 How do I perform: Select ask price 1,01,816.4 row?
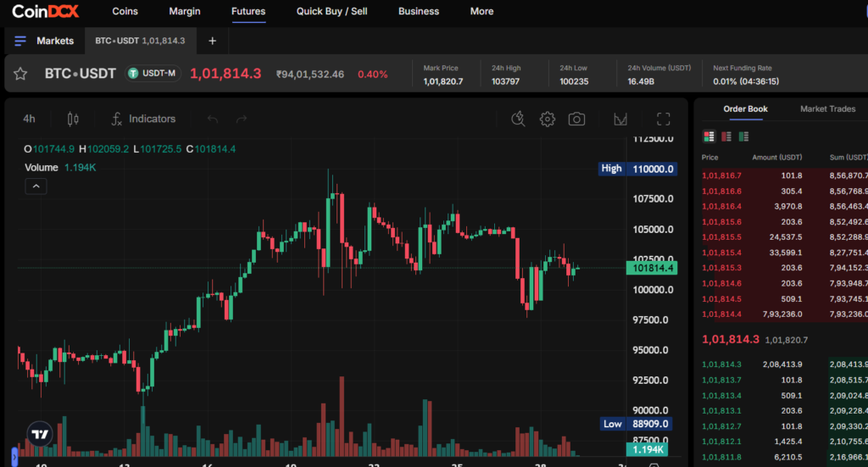784,207
